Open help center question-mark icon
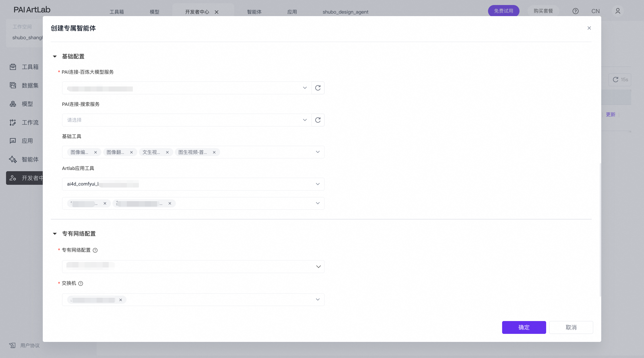This screenshot has width=644, height=358. coord(575,11)
